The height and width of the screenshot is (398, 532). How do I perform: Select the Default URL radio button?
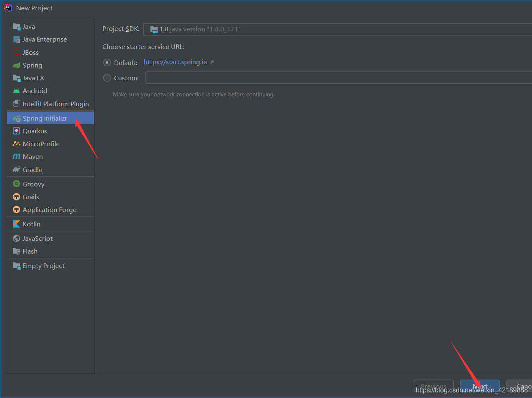pos(107,63)
